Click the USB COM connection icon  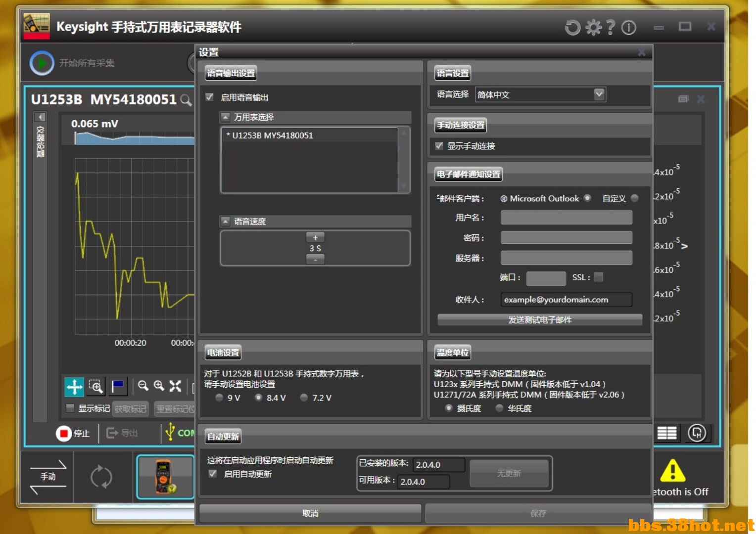click(x=170, y=432)
